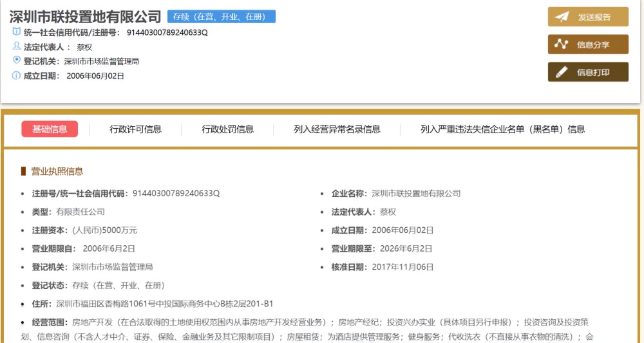Click the company title 深圳市联投置地有限公司
This screenshot has height=343, width=644.
tap(86, 17)
